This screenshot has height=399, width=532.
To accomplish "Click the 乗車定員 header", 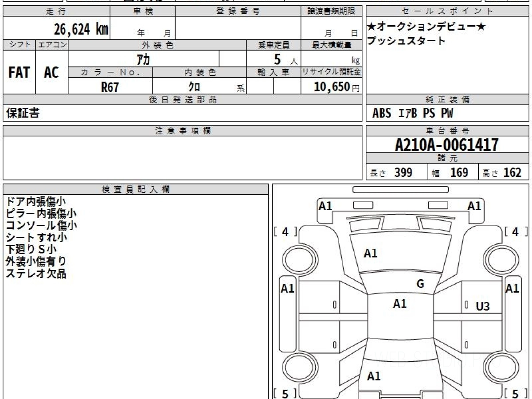I will 274,45.
